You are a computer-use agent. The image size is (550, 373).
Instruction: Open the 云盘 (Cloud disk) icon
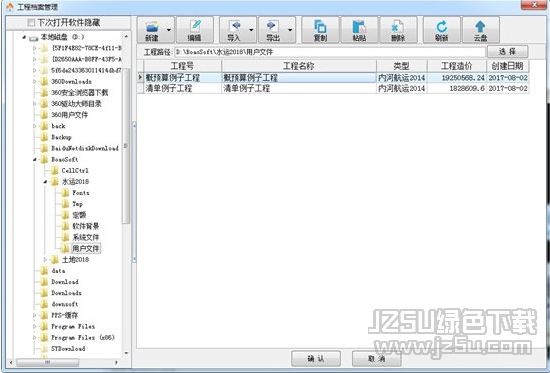481,30
